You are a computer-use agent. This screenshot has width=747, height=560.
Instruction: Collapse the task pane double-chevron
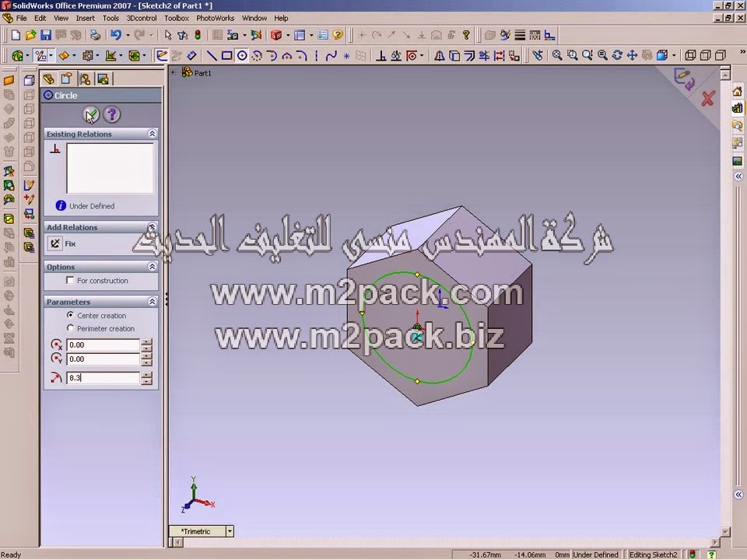point(738,177)
